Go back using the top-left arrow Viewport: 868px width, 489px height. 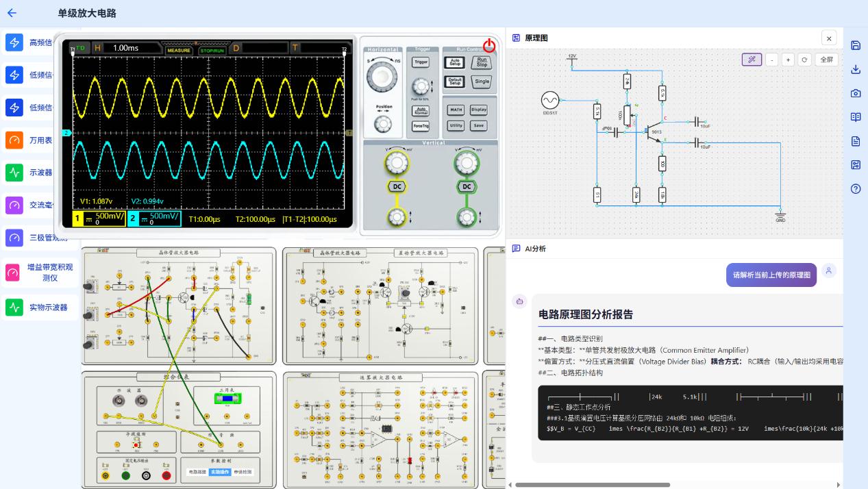[12, 13]
